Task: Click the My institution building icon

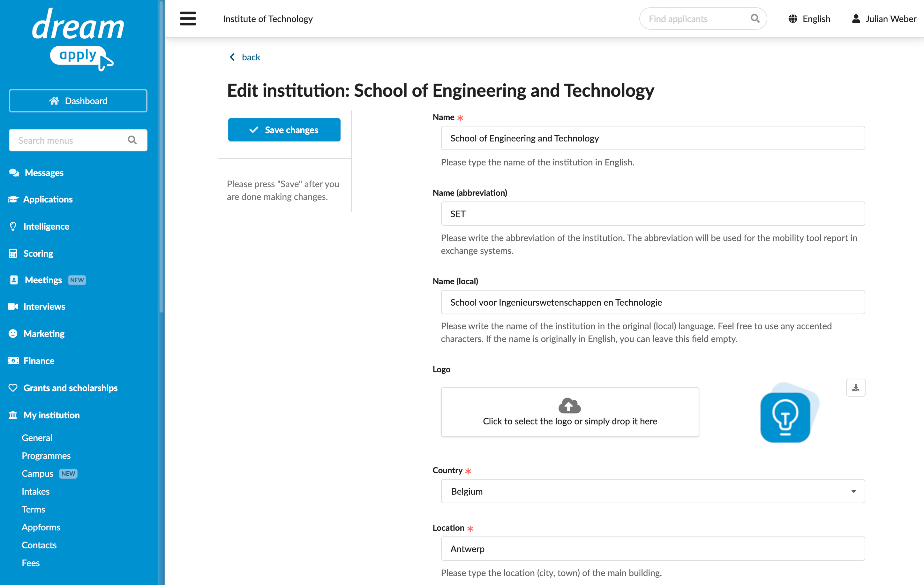Action: (13, 415)
